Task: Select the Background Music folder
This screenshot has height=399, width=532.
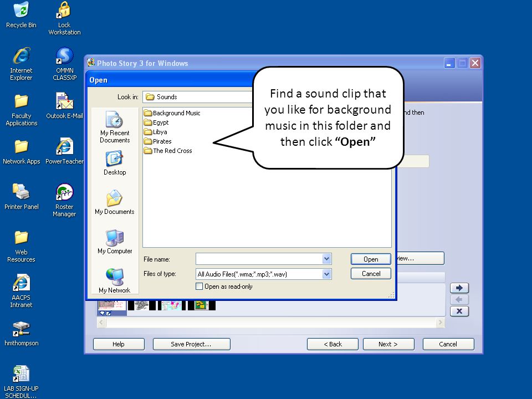Action: click(x=172, y=113)
